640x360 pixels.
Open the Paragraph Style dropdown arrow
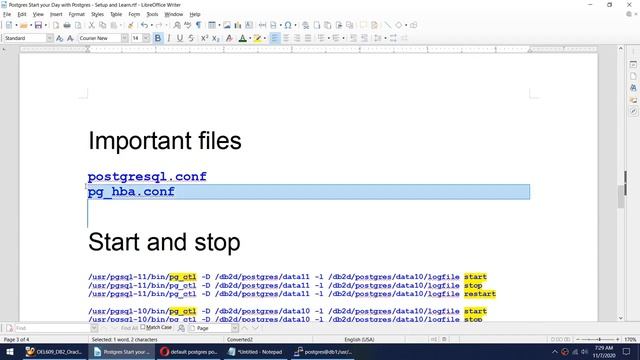tap(49, 38)
